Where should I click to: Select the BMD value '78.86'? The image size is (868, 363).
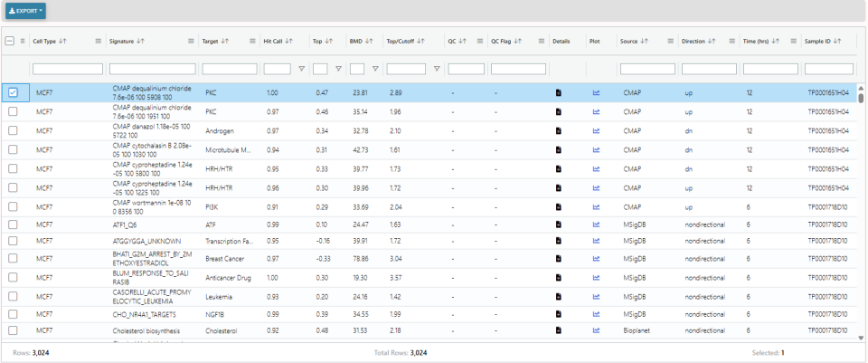360,259
